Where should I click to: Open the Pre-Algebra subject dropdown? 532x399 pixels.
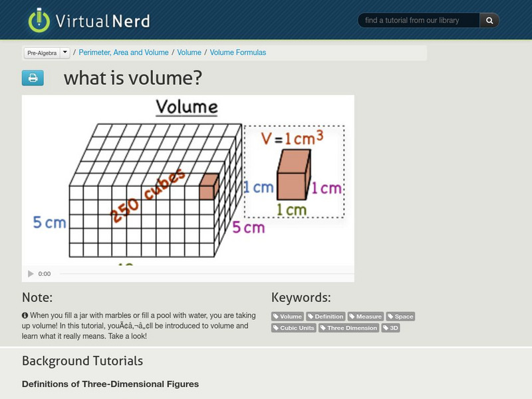[x=42, y=52]
